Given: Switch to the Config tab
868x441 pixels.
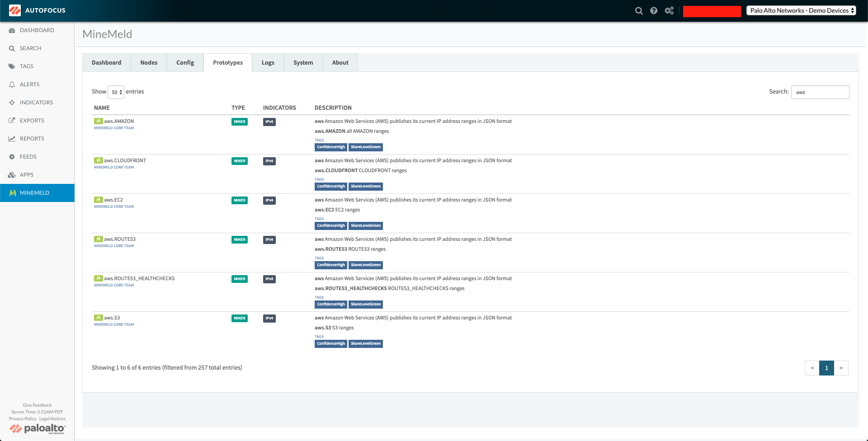Looking at the screenshot, I should tap(185, 63).
